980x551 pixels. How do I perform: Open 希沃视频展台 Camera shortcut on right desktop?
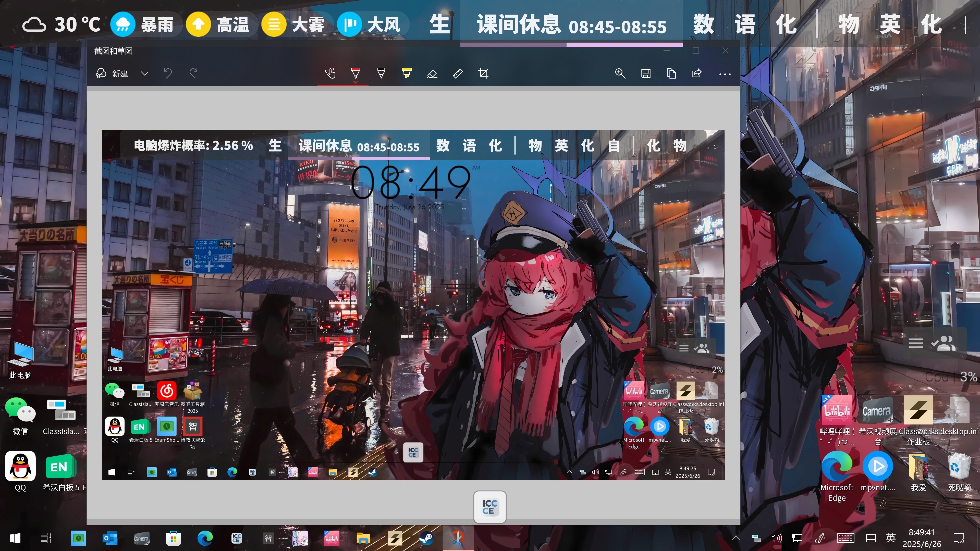pos(878,420)
